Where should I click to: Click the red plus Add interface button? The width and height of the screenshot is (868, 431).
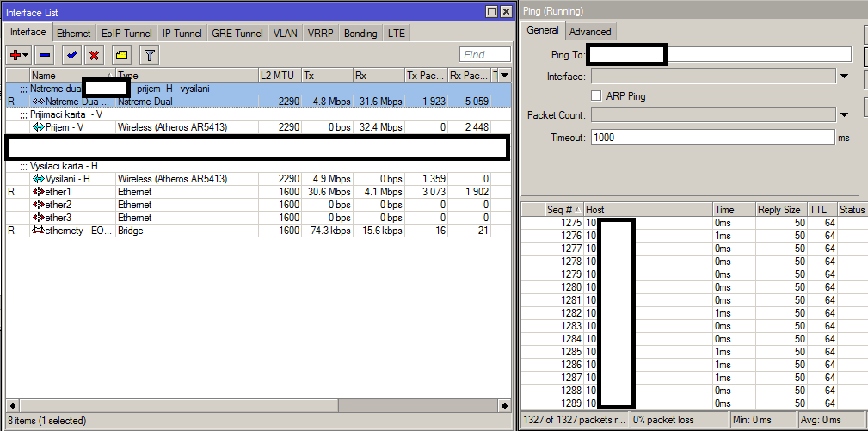click(x=18, y=55)
